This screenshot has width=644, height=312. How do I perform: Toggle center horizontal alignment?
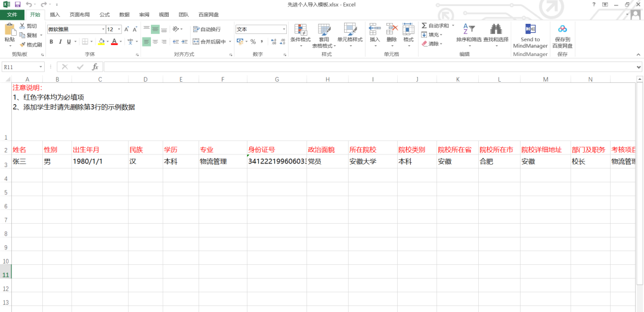tap(155, 42)
